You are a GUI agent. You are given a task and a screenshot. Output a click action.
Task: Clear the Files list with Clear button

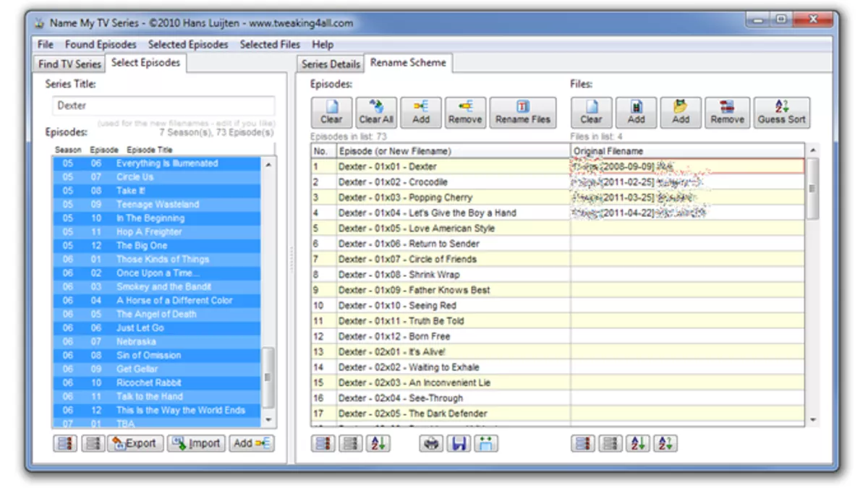click(591, 113)
